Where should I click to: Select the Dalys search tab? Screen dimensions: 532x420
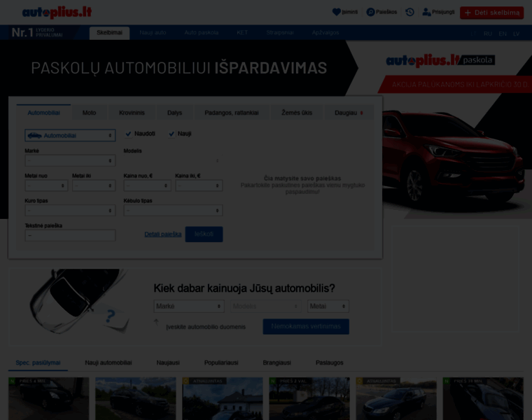pyautogui.click(x=174, y=113)
